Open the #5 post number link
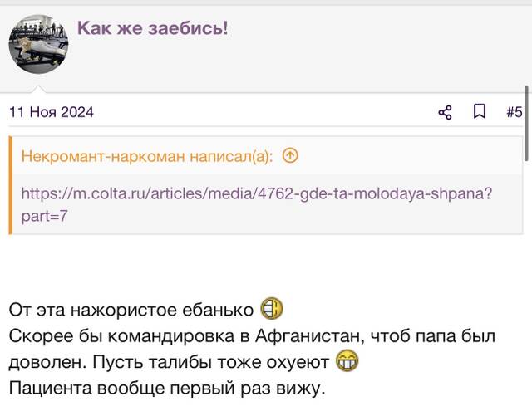This screenshot has height=411, width=532. point(514,112)
